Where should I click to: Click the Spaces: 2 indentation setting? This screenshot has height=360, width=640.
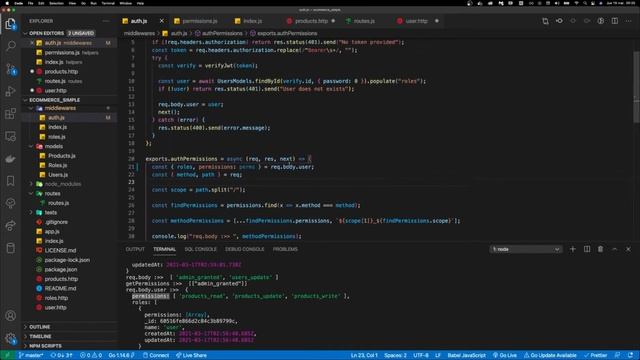pos(395,355)
